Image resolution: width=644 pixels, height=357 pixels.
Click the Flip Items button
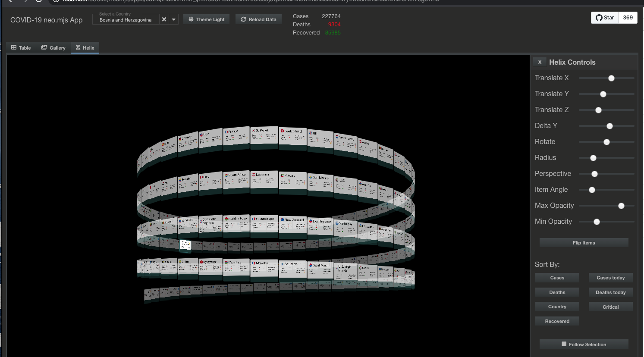[584, 243]
